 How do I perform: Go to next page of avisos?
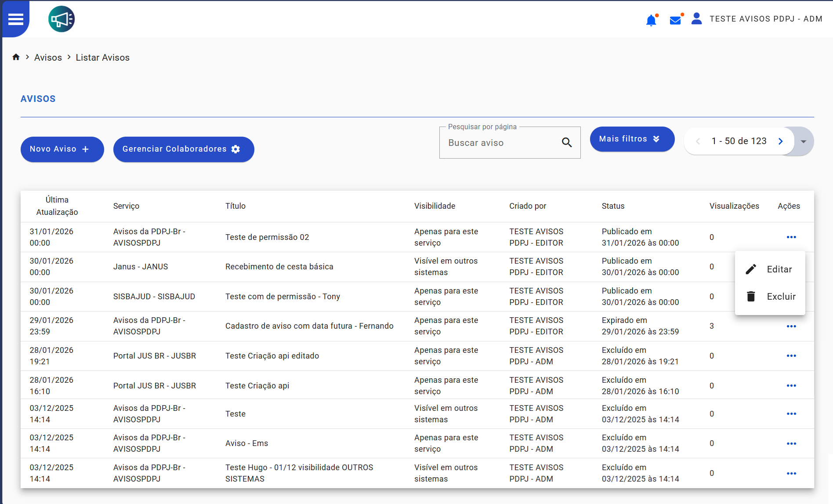(781, 141)
